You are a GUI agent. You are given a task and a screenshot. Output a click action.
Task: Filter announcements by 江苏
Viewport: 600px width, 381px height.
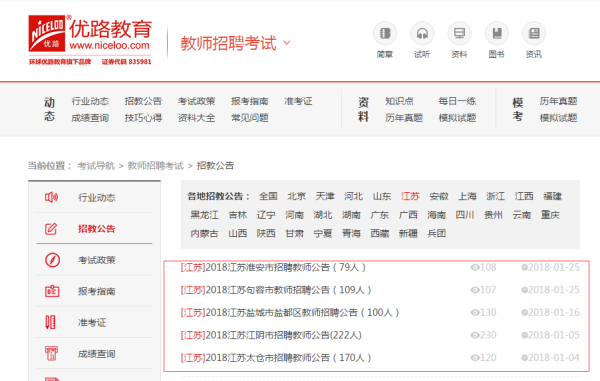pos(410,196)
